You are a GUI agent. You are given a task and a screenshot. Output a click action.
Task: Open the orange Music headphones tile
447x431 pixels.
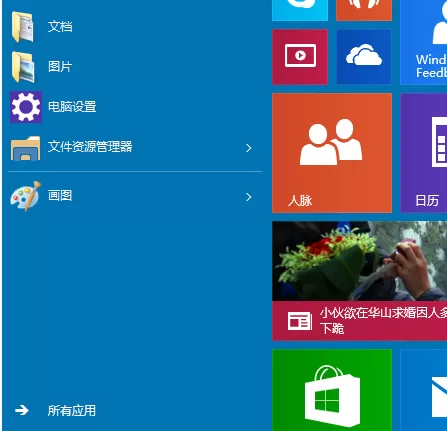click(x=364, y=10)
